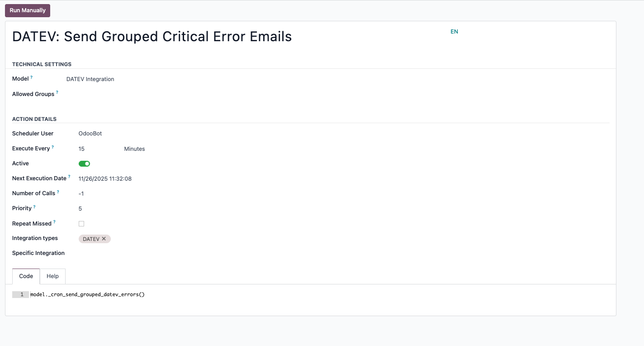Click the Next Execution Date help icon

[x=69, y=177]
